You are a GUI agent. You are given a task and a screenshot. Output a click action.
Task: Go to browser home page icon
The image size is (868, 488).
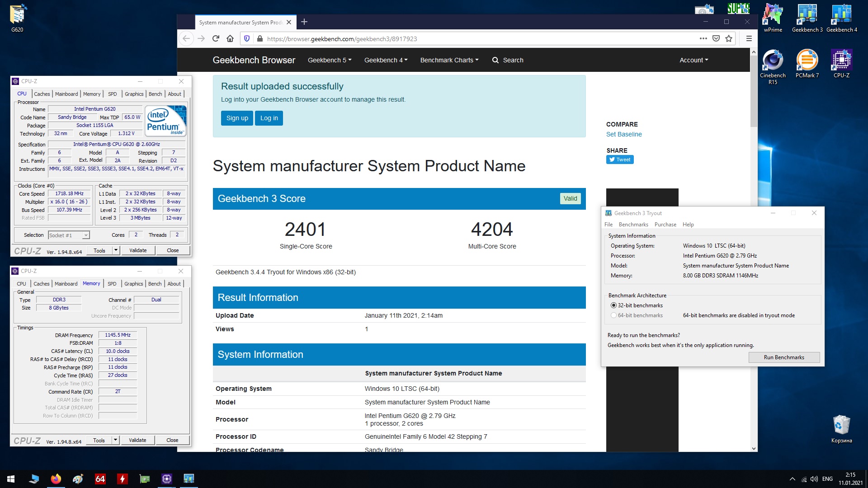(230, 39)
